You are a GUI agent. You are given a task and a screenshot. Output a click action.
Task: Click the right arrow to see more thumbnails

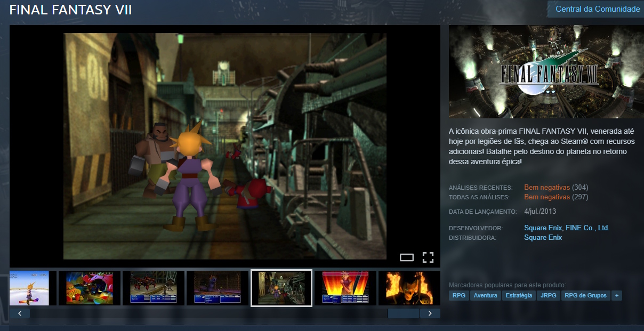coord(430,313)
